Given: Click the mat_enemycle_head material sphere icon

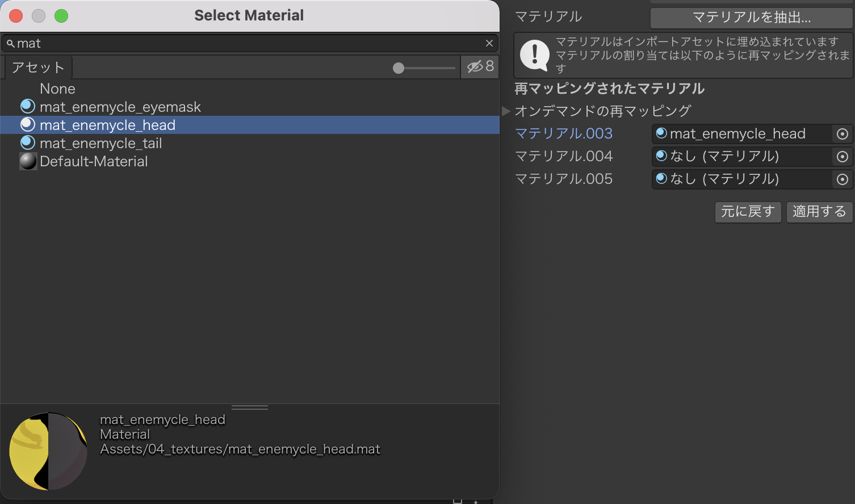Looking at the screenshot, I should point(28,124).
